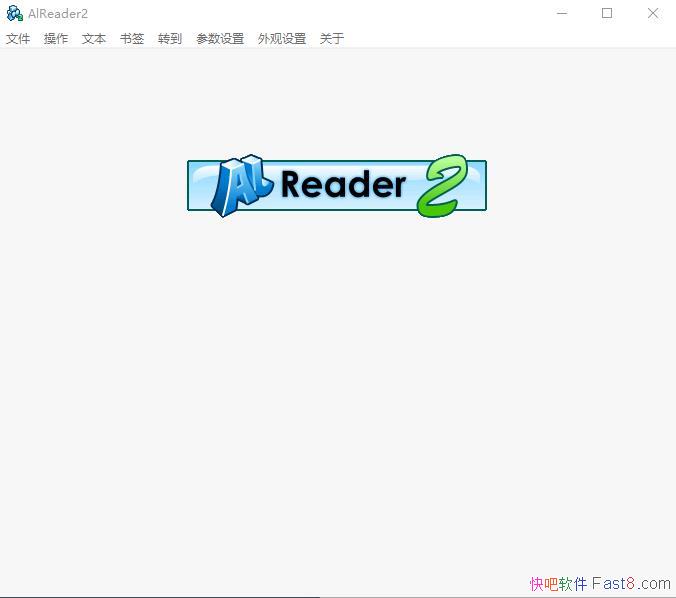Click the Fast8.com watermark text
Image resolution: width=676 pixels, height=598 pixels.
tap(632, 583)
